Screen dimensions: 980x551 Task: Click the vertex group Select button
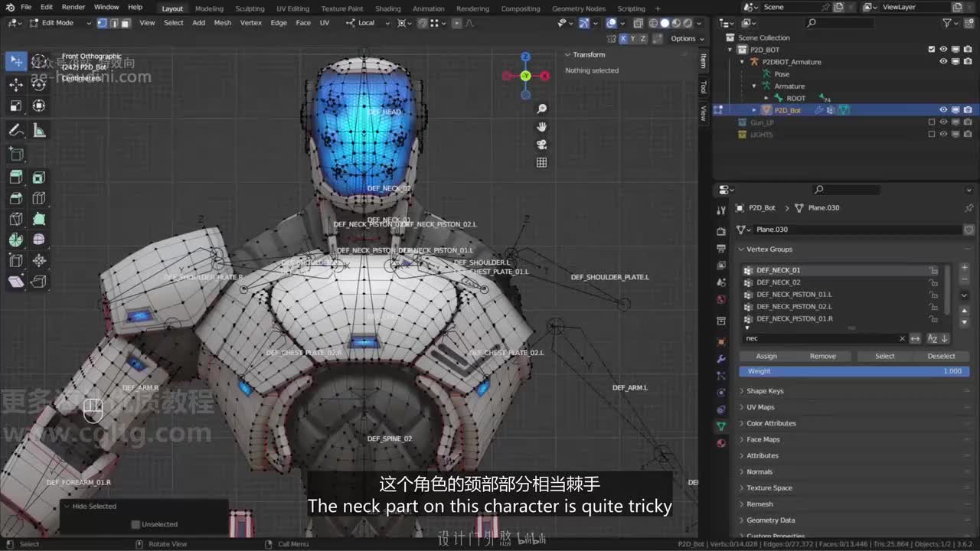[x=884, y=356]
